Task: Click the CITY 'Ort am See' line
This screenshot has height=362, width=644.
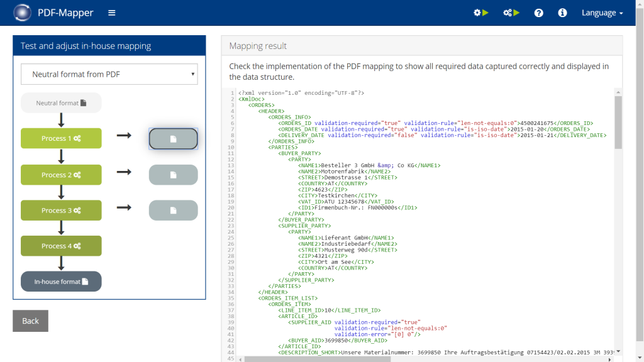Action: [x=336, y=262]
